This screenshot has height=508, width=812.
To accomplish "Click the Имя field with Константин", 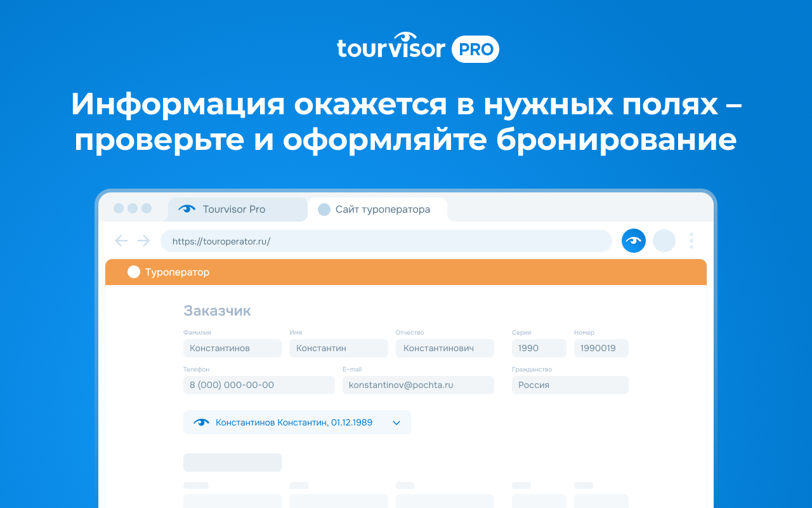I will coord(339,348).
